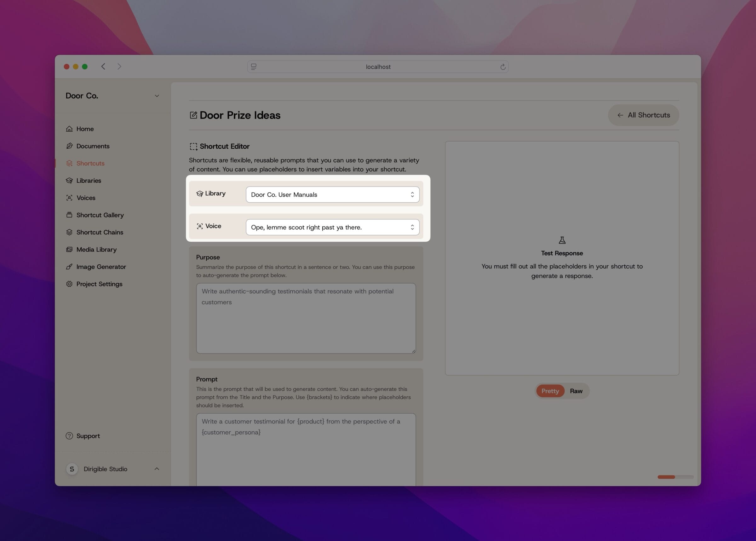Toggle Pretty view mode button
Viewport: 756px width, 541px height.
pyautogui.click(x=549, y=390)
